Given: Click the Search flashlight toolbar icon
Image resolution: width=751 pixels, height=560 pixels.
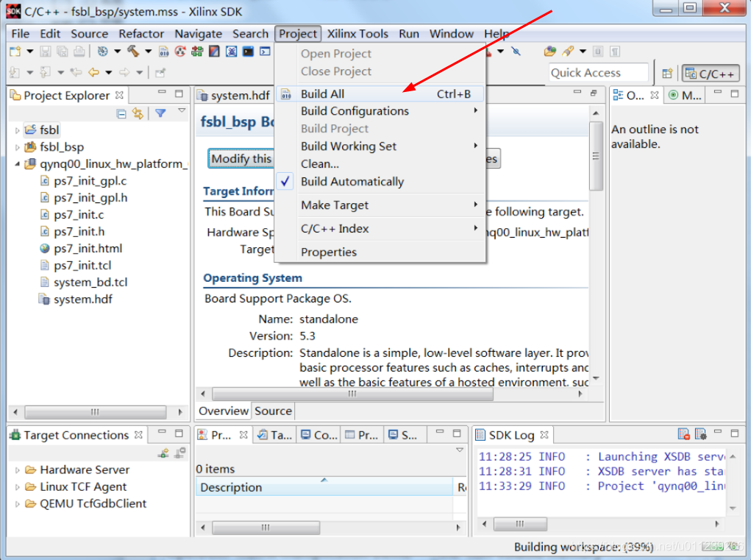Looking at the screenshot, I should click(568, 52).
